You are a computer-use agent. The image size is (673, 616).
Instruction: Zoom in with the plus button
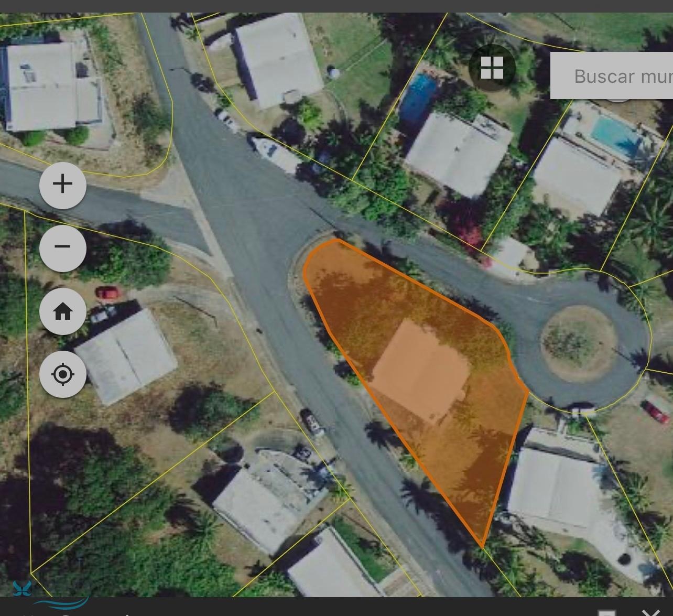63,184
